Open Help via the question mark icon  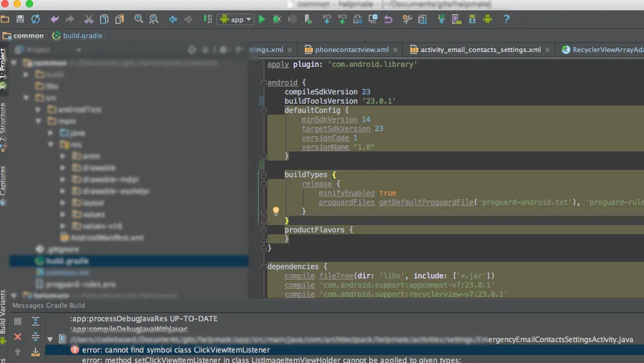(506, 20)
